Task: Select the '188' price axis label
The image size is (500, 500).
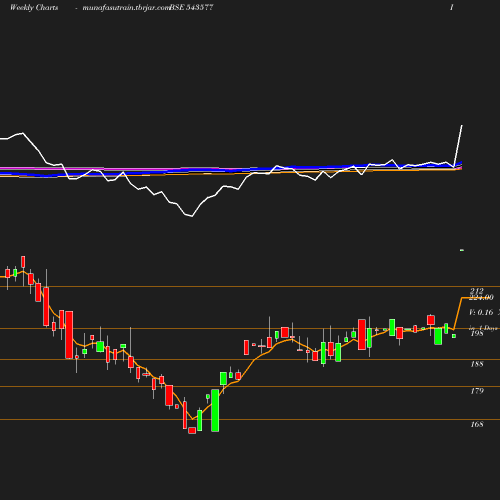Action: [x=477, y=364]
